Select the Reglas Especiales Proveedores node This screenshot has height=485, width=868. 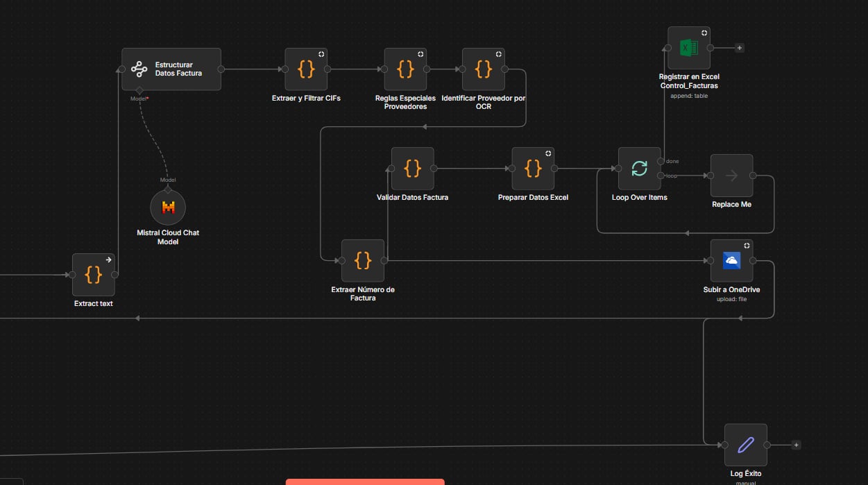(x=406, y=69)
